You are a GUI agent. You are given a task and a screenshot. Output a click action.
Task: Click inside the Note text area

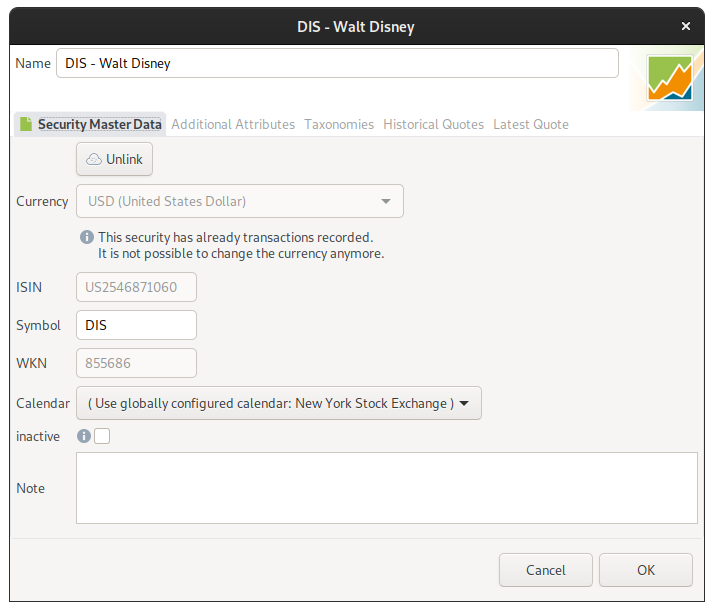click(x=387, y=488)
